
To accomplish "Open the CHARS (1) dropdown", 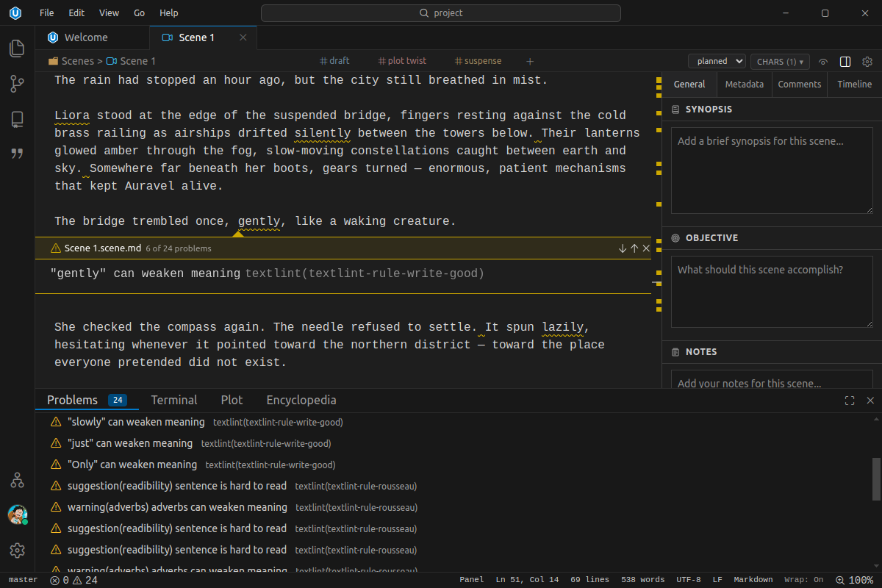I will click(x=780, y=61).
